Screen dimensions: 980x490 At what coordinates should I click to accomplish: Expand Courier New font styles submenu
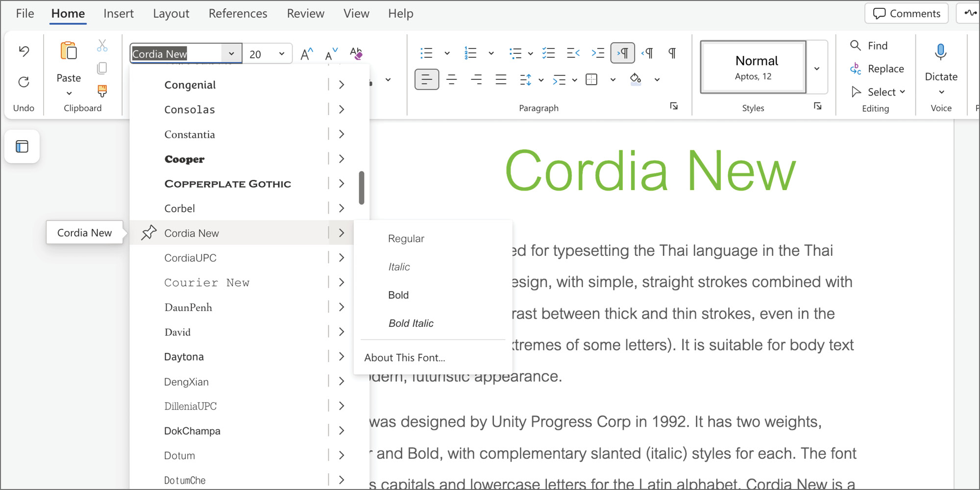pyautogui.click(x=342, y=282)
